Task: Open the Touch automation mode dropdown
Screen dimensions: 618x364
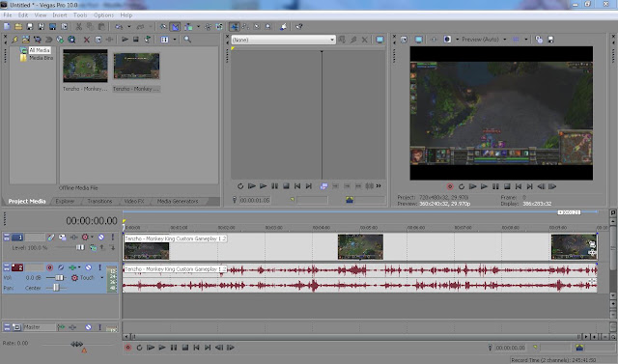Action: pyautogui.click(x=101, y=278)
